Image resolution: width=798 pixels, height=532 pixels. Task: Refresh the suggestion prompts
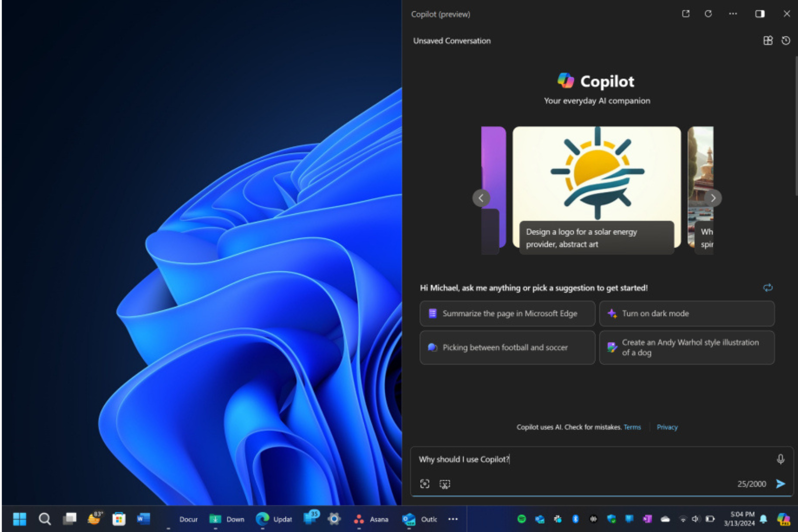(x=768, y=287)
